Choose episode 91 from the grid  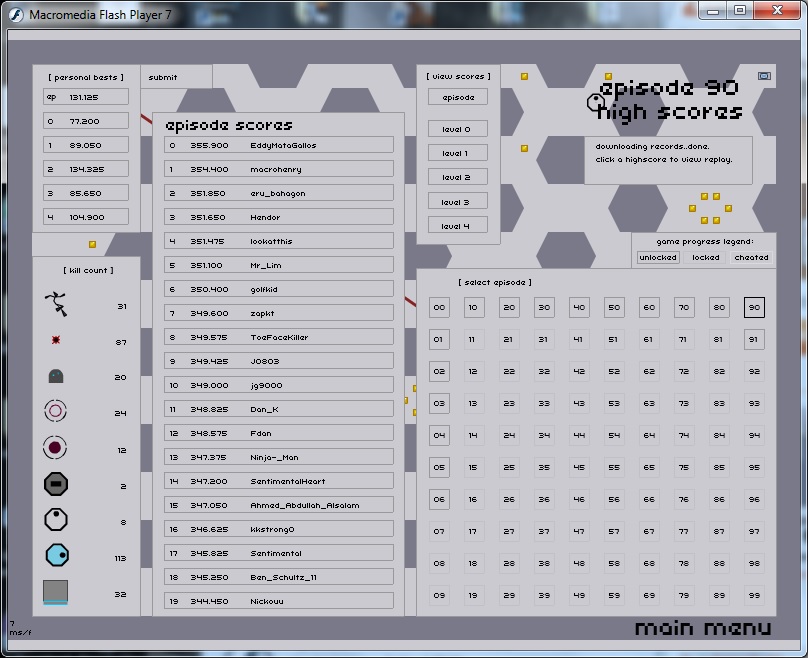click(x=754, y=340)
